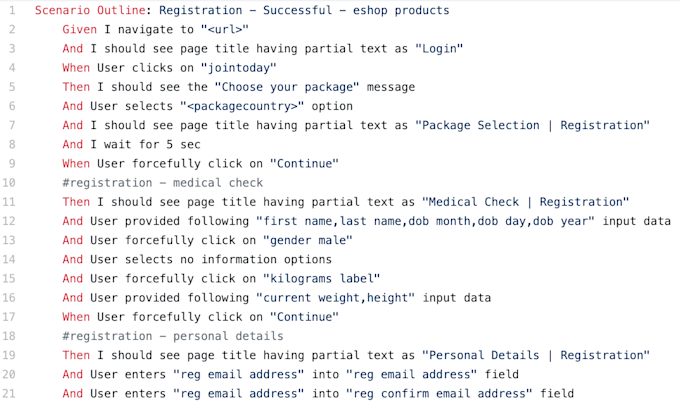This screenshot has width=680, height=403.
Task: Click line number 1 in gutter
Action: point(12,10)
